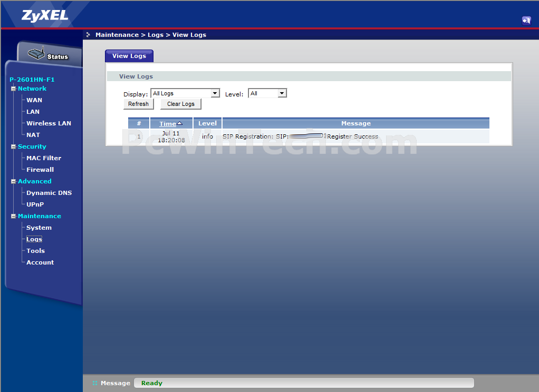Screen dimensions: 539x392
Task: Open the LAN menu item
Action: 33,112
